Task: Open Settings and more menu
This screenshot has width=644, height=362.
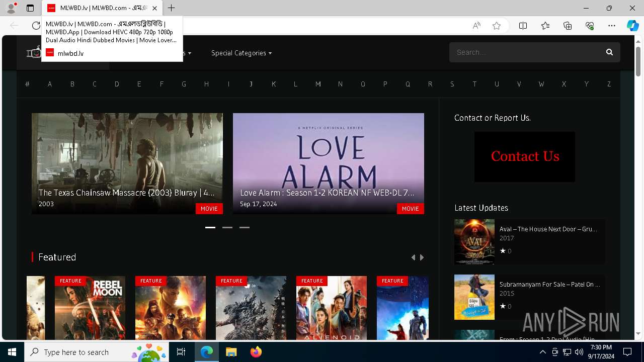Action: tap(612, 26)
